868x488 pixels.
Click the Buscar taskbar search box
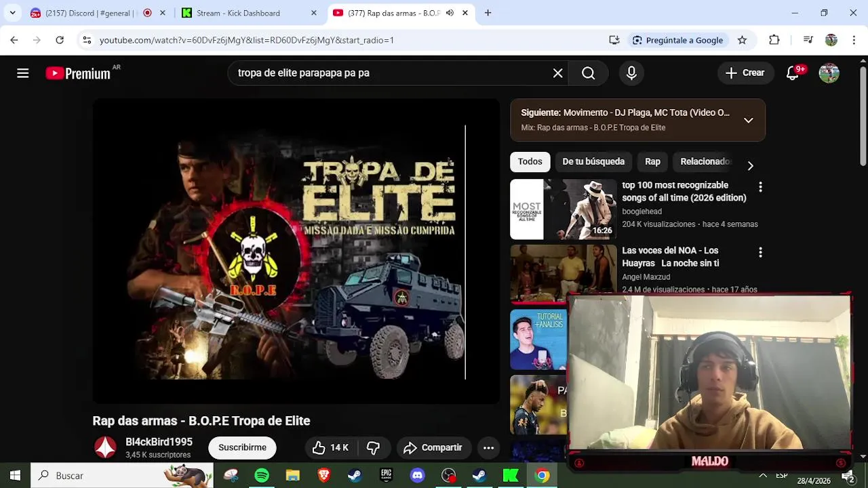pyautogui.click(x=122, y=475)
